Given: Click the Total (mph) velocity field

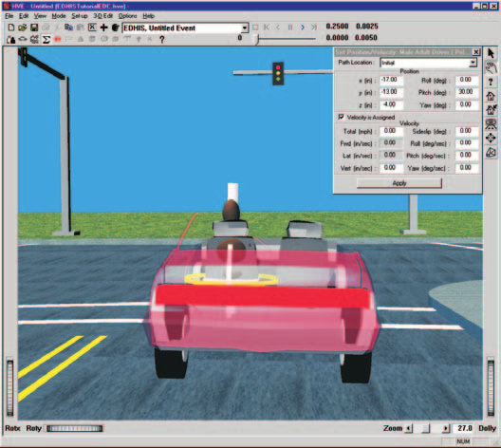Looking at the screenshot, I should point(391,131).
